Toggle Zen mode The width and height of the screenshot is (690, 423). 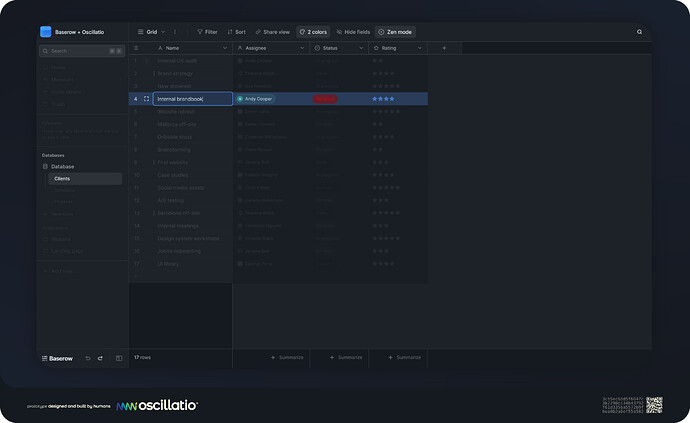(x=395, y=32)
